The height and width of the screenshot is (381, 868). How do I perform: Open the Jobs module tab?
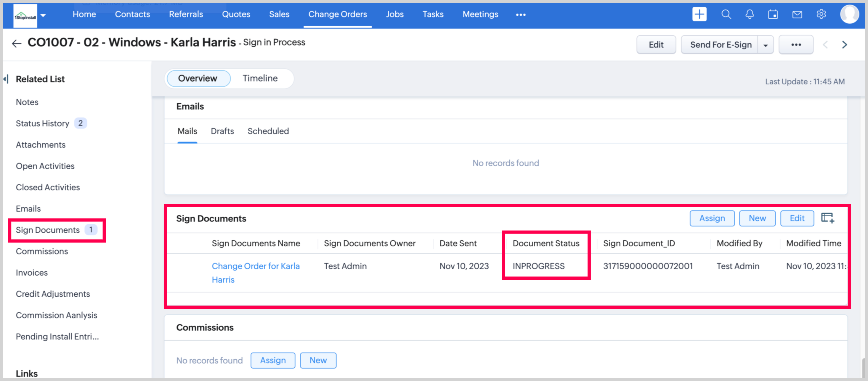(x=394, y=14)
